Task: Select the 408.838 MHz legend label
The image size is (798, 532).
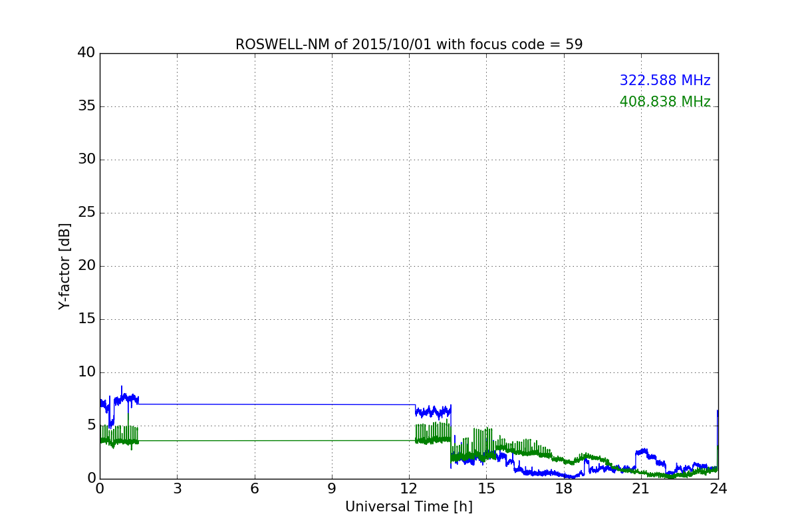Action: [665, 102]
